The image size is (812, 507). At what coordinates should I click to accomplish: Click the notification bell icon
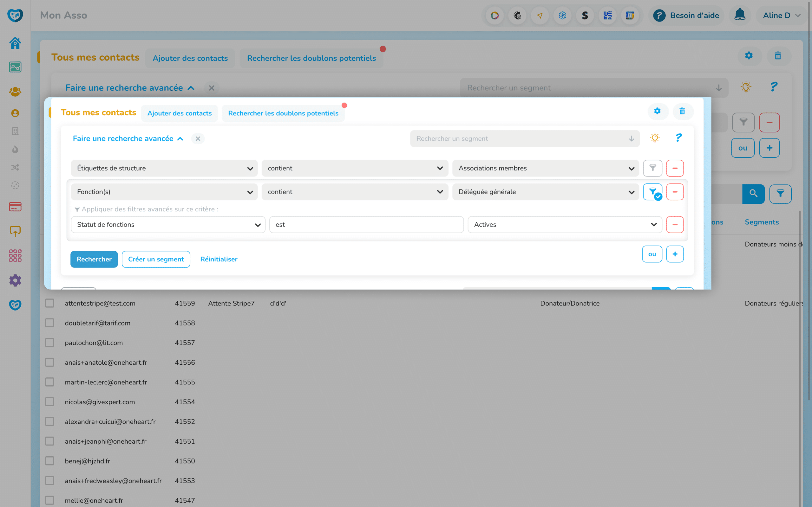740,15
